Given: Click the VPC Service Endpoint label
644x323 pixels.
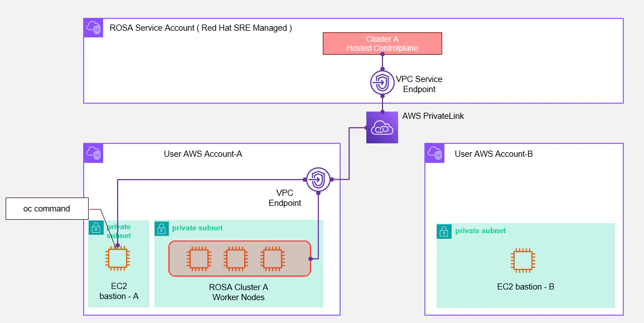Looking at the screenshot, I should tap(419, 84).
